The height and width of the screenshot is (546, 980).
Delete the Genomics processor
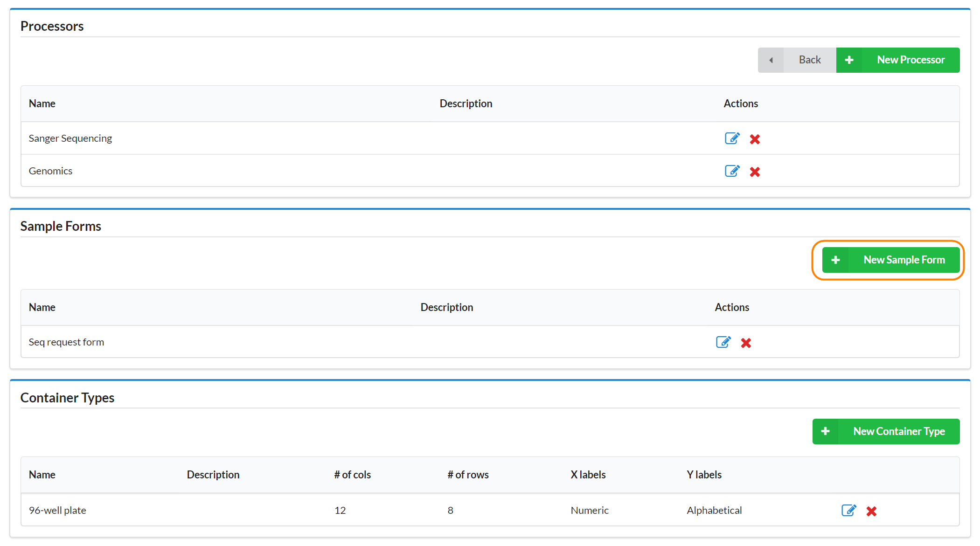[x=755, y=172]
